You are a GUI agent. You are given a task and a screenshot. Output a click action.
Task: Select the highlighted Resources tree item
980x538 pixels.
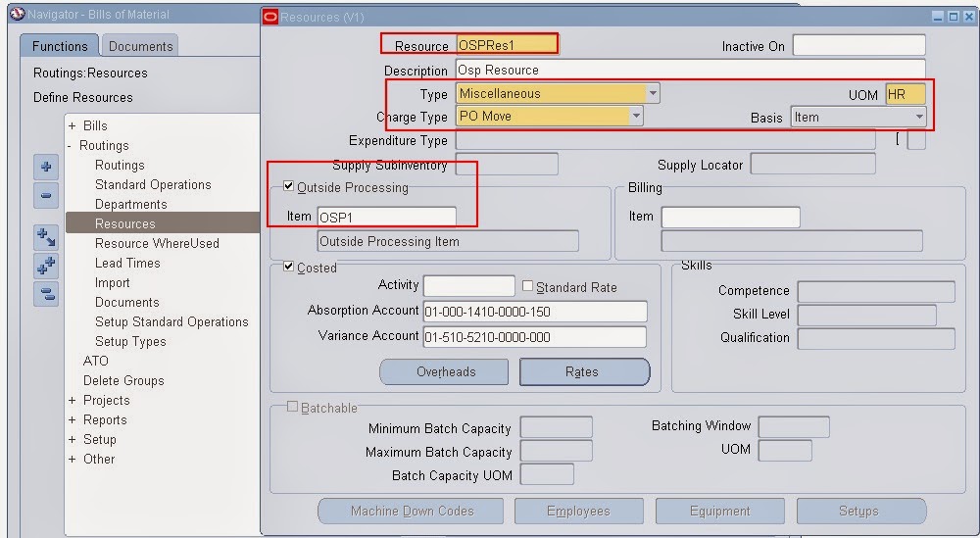click(163, 223)
